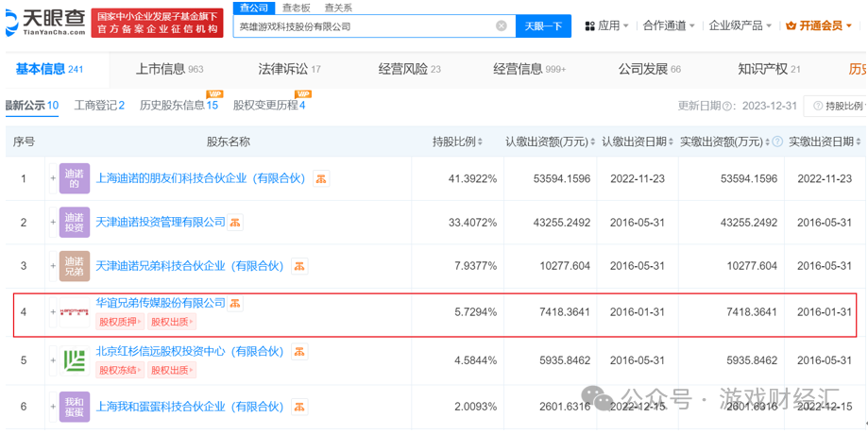Sort by 认缴出资日期 column
868x434 pixels.
(671, 142)
